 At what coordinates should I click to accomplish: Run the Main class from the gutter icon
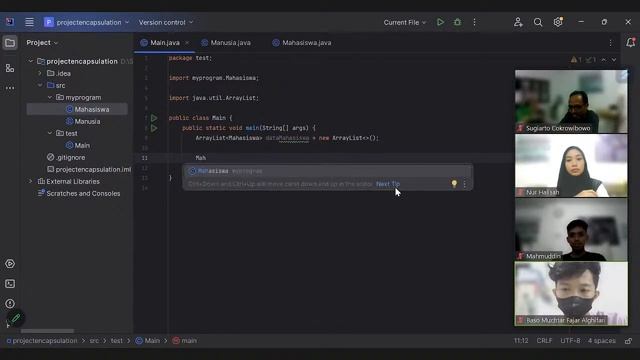[154, 118]
